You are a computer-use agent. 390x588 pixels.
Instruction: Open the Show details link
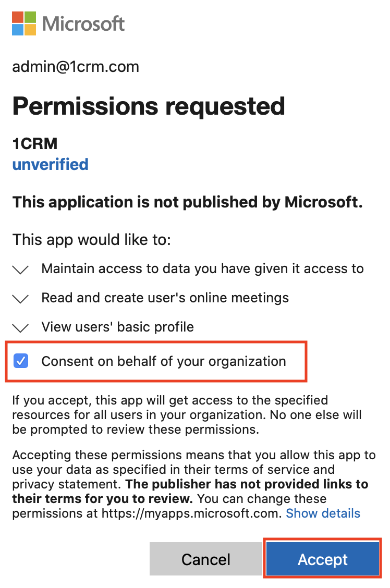tap(323, 513)
